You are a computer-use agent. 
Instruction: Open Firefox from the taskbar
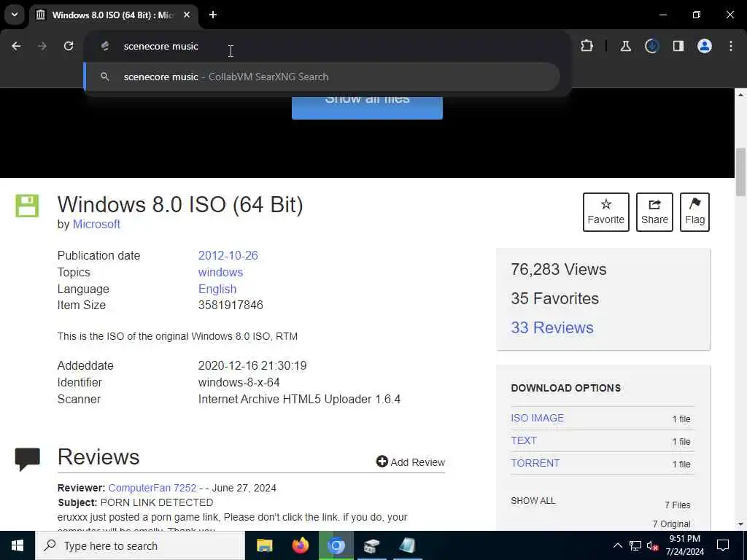tap(300, 545)
